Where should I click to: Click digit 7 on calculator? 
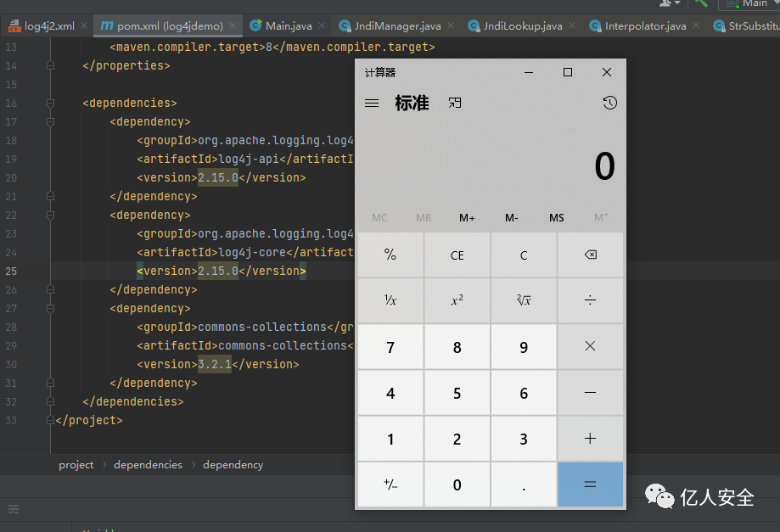point(390,346)
